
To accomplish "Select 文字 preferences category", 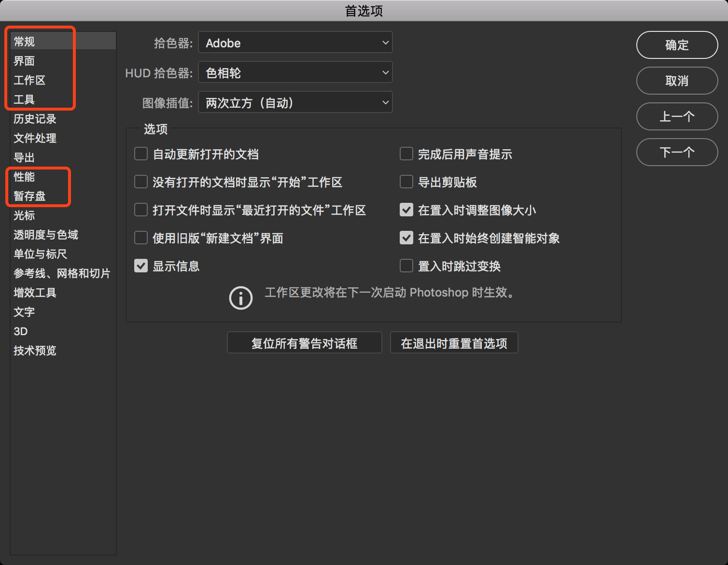I will (63, 312).
